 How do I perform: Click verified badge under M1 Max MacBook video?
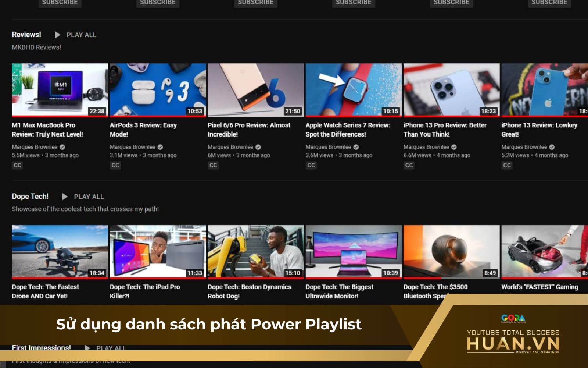pos(62,147)
